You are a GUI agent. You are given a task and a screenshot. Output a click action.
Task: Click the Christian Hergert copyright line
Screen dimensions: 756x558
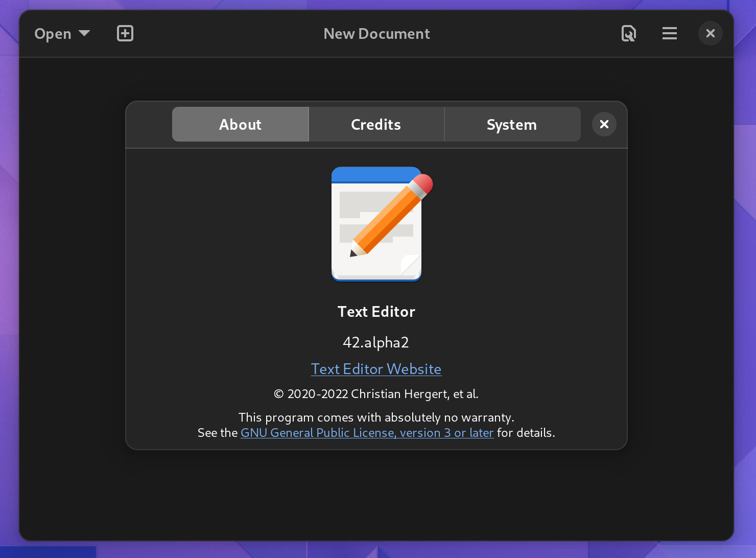coord(376,393)
